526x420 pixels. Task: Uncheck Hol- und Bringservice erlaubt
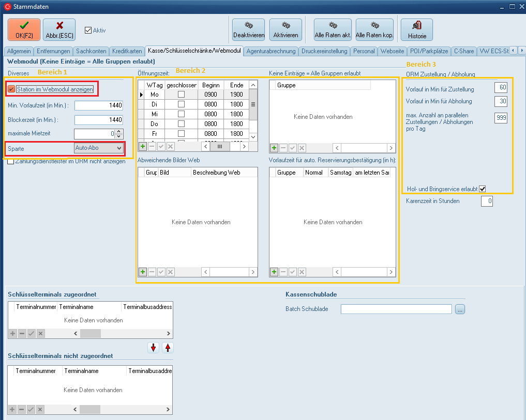(x=482, y=189)
